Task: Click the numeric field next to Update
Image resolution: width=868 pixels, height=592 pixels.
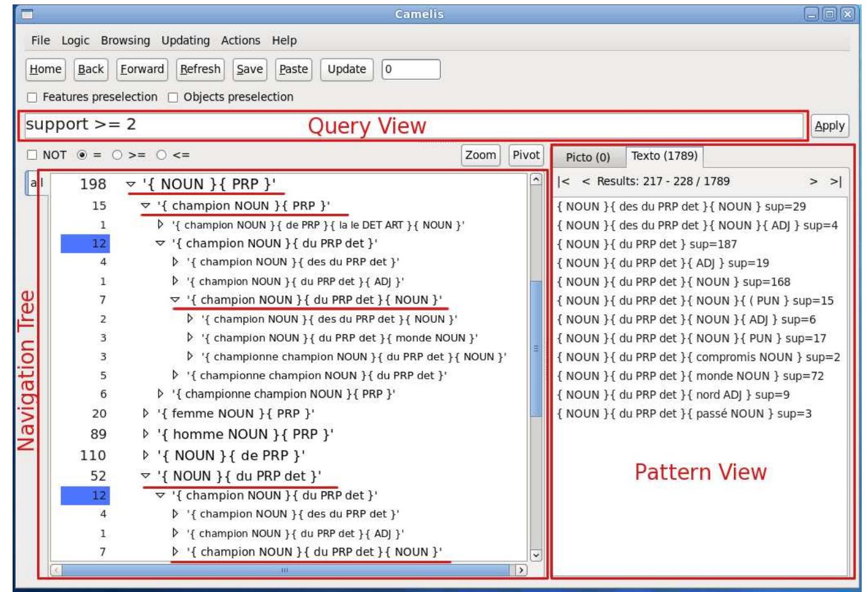Action: click(411, 69)
